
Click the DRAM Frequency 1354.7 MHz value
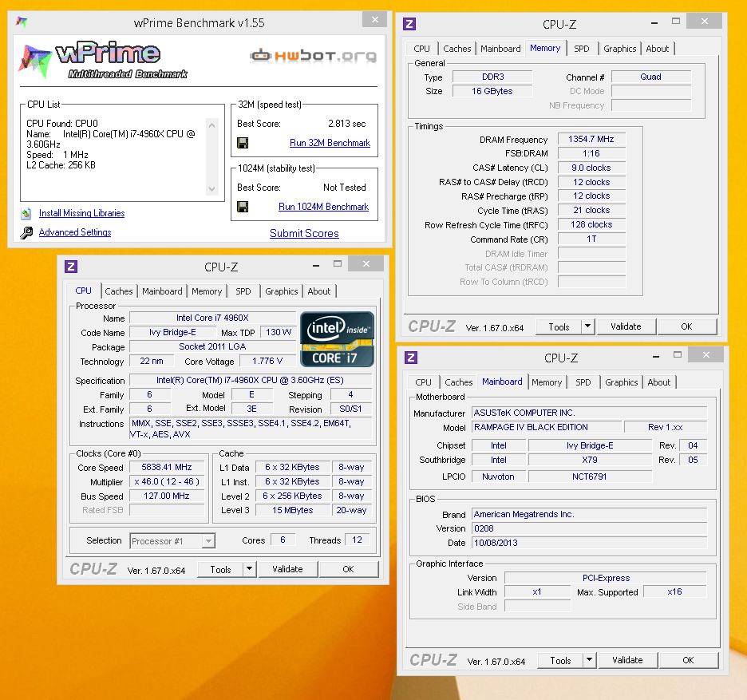pyautogui.click(x=591, y=139)
